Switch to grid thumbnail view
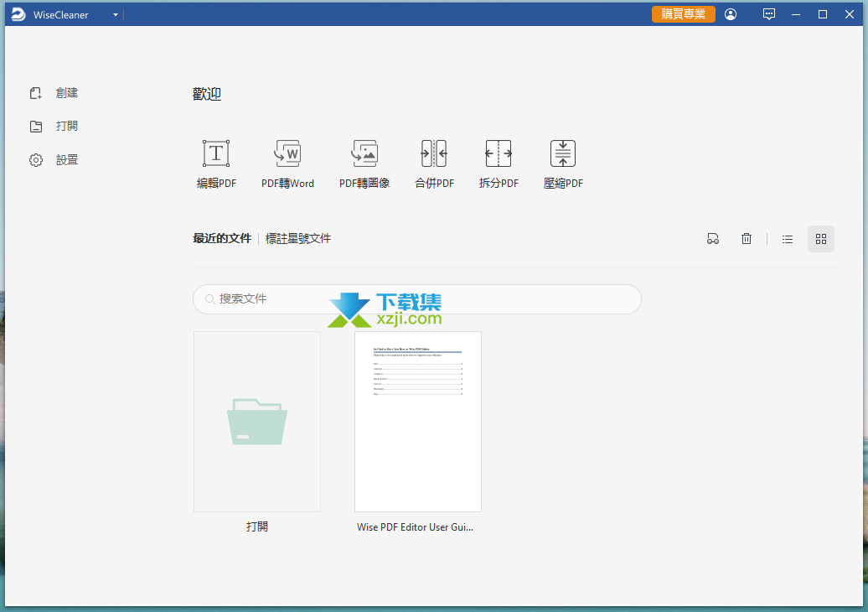868x612 pixels. click(x=821, y=239)
